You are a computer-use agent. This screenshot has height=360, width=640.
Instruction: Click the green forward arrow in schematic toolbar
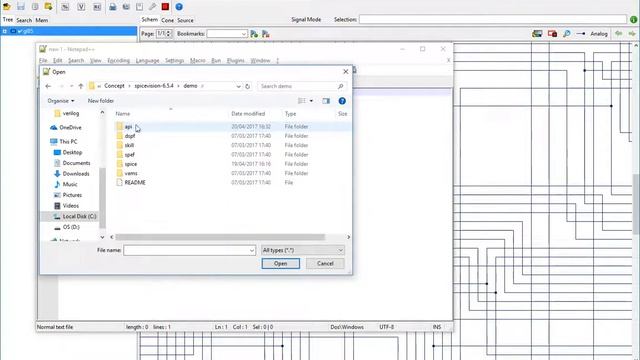632,34
